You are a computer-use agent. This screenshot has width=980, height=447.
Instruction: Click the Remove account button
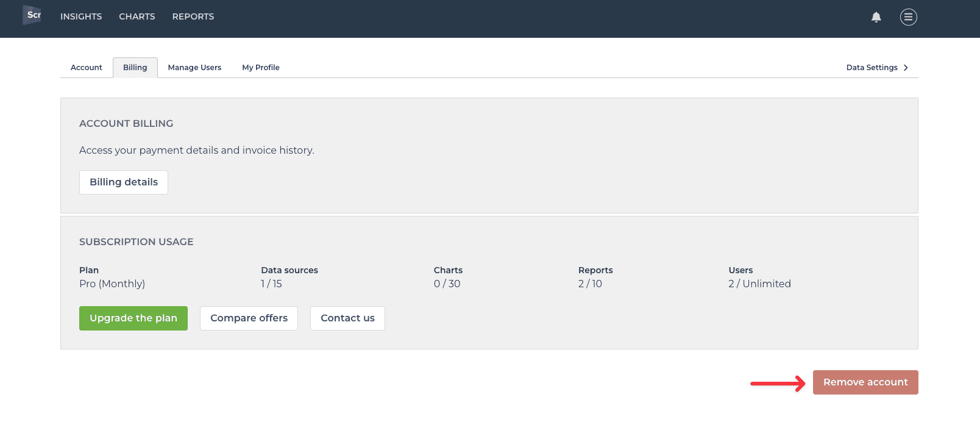(x=865, y=382)
